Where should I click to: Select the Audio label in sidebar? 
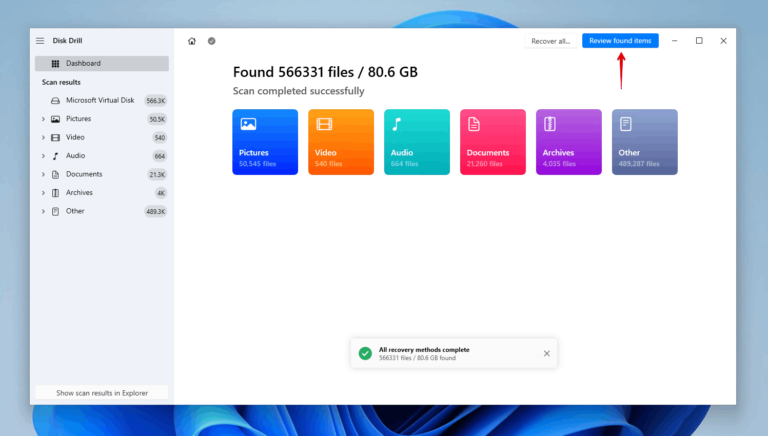tap(75, 155)
